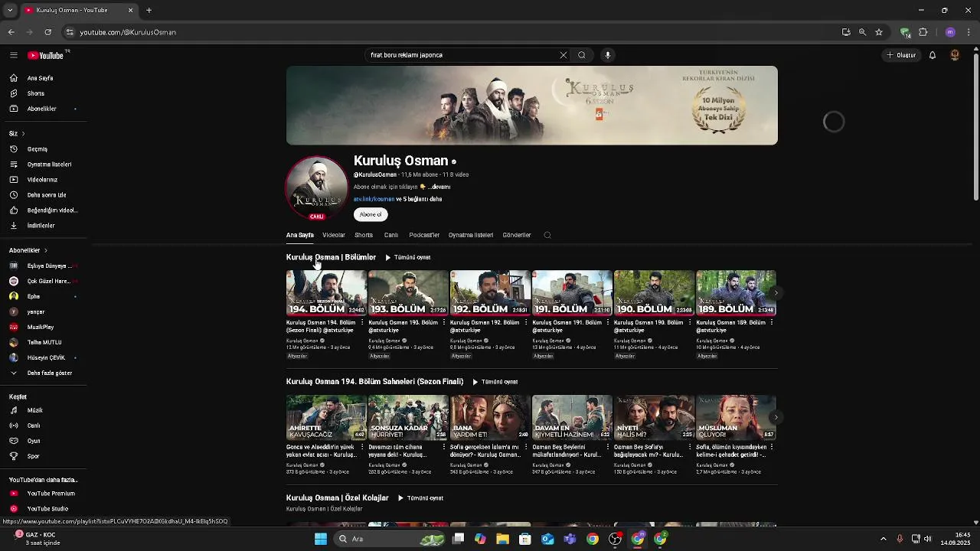Open Chrome tab search dropdown
The image size is (980, 551).
pos(10,10)
